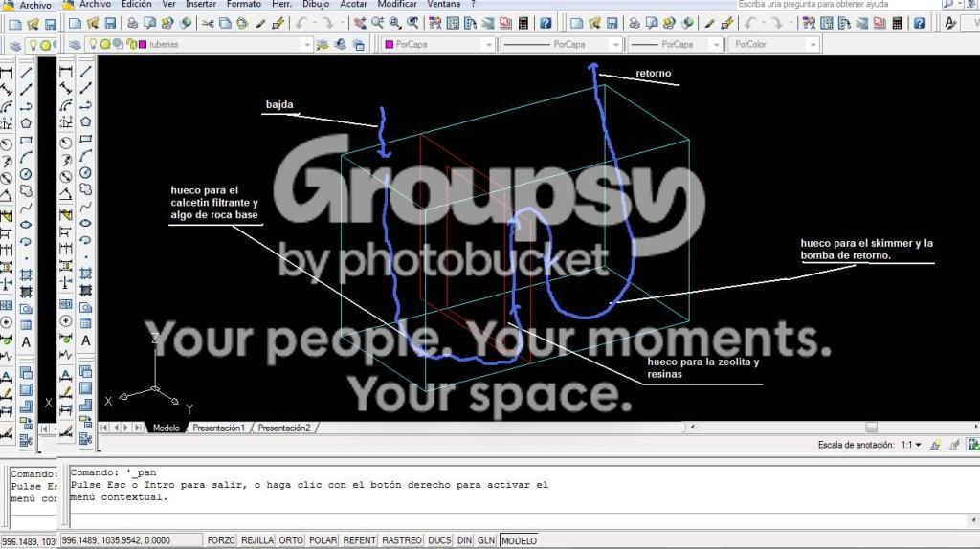Click the Zoom previous icon

[412, 24]
